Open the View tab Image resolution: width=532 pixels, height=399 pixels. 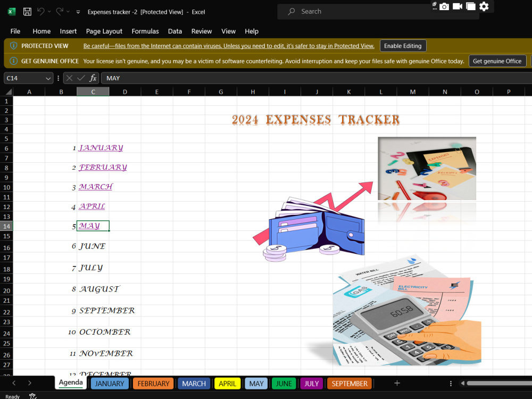[228, 31]
